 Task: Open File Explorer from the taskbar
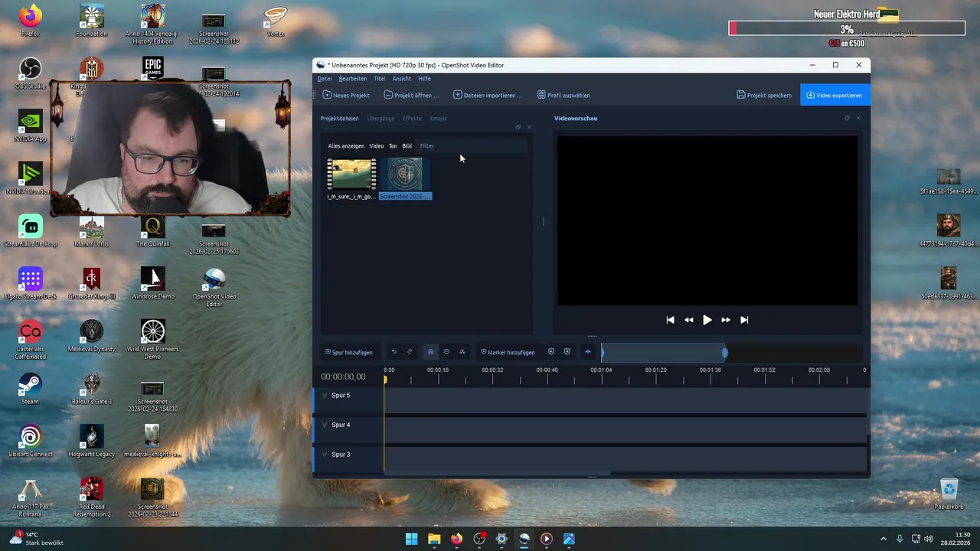(434, 539)
